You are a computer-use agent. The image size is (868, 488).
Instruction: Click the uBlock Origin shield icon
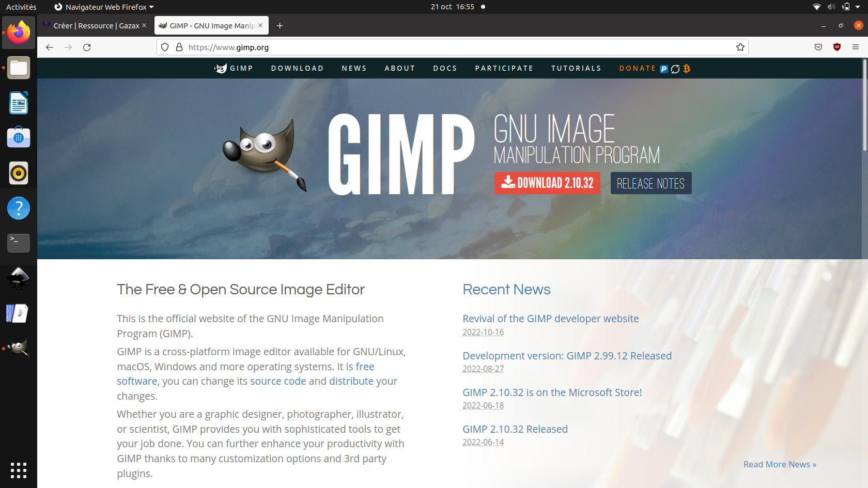(837, 48)
